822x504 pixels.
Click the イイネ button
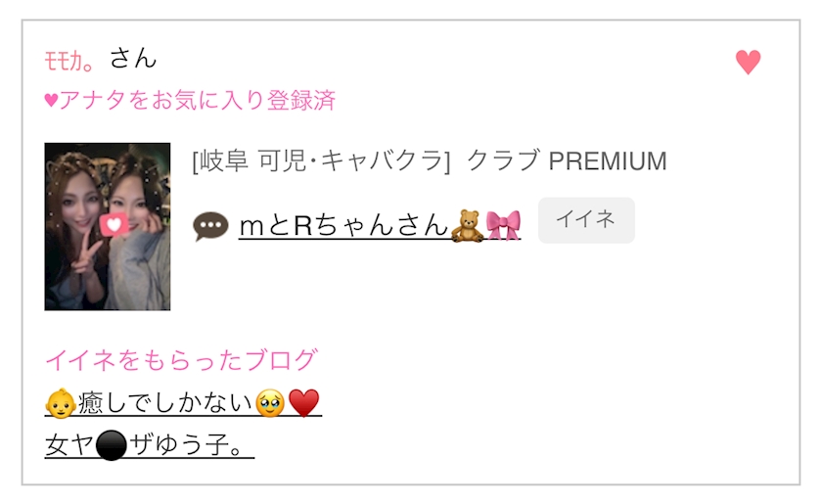[x=586, y=220]
